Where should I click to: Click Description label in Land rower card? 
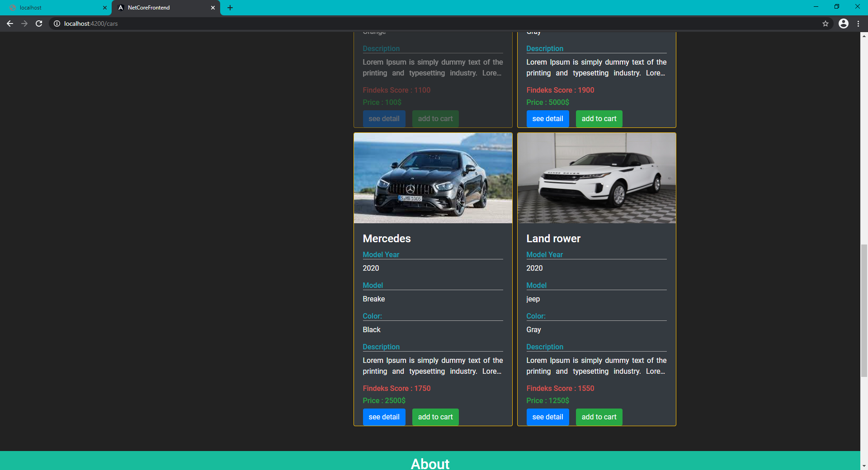(x=545, y=347)
